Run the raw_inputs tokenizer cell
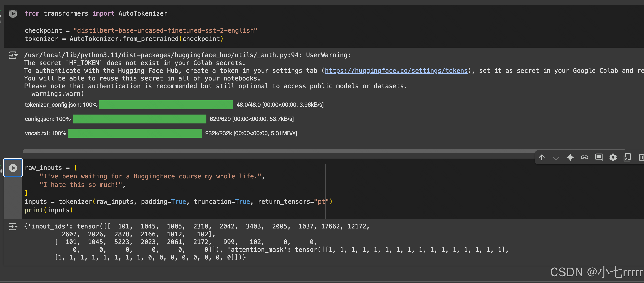Screen dimensions: 644x283 click(x=13, y=168)
